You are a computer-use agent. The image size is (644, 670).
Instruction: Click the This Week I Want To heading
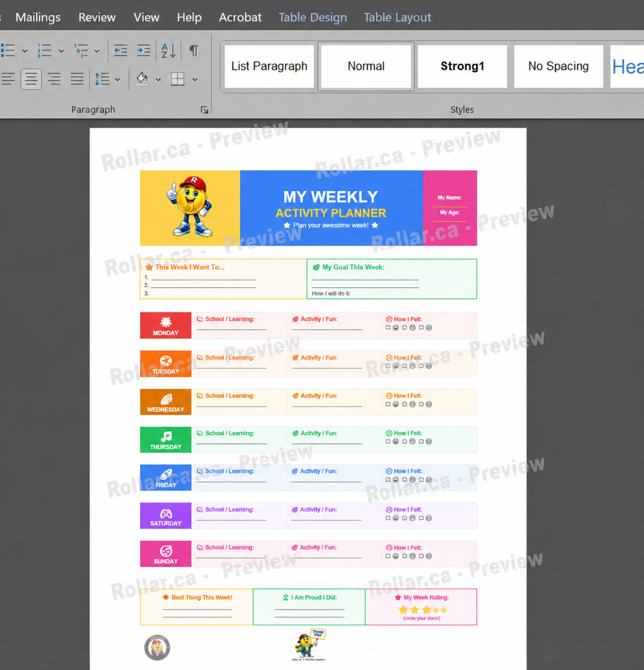click(189, 267)
